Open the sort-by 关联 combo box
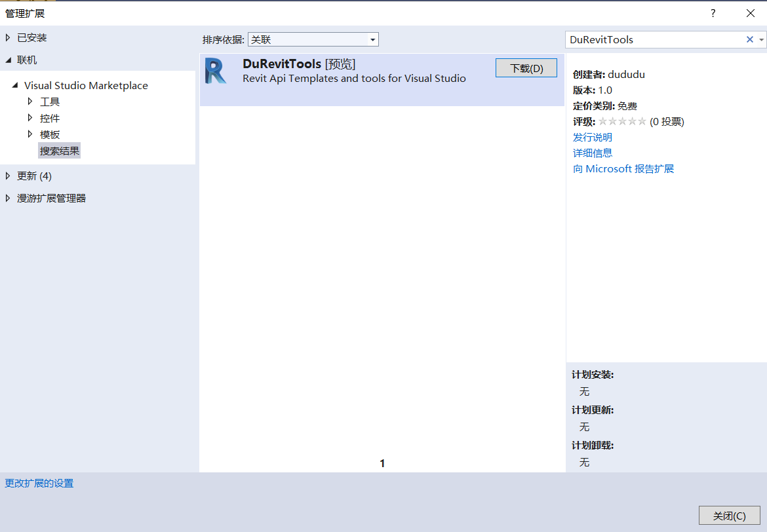 (313, 39)
